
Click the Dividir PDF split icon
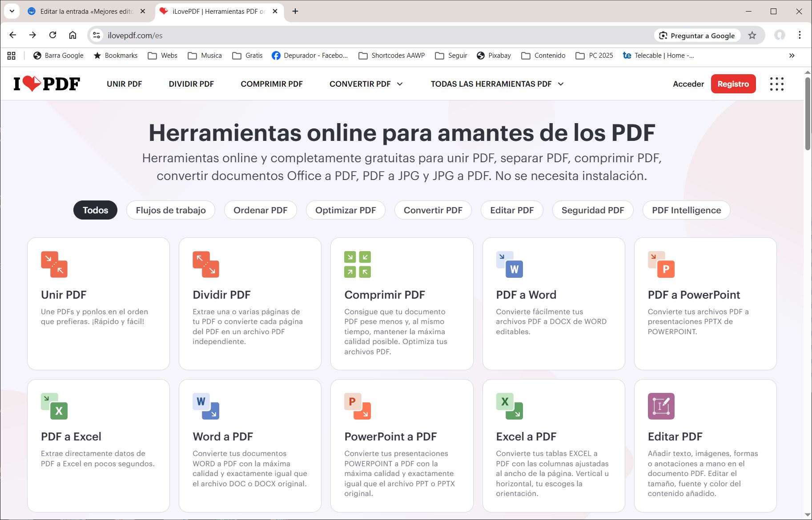[206, 264]
